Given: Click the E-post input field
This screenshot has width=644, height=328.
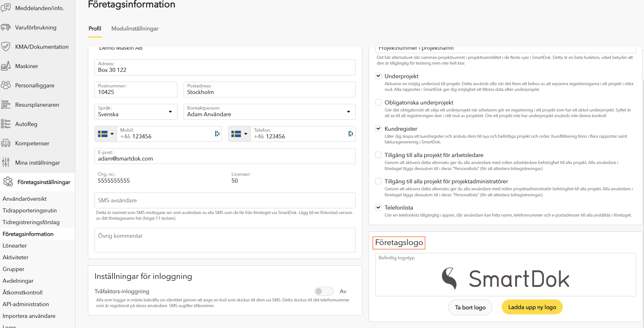Looking at the screenshot, I should [x=225, y=156].
